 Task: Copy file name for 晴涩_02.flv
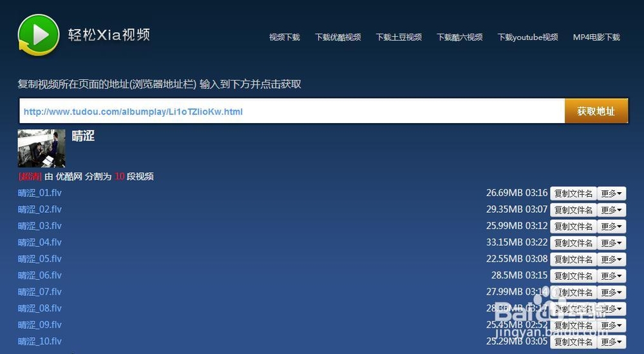point(573,210)
